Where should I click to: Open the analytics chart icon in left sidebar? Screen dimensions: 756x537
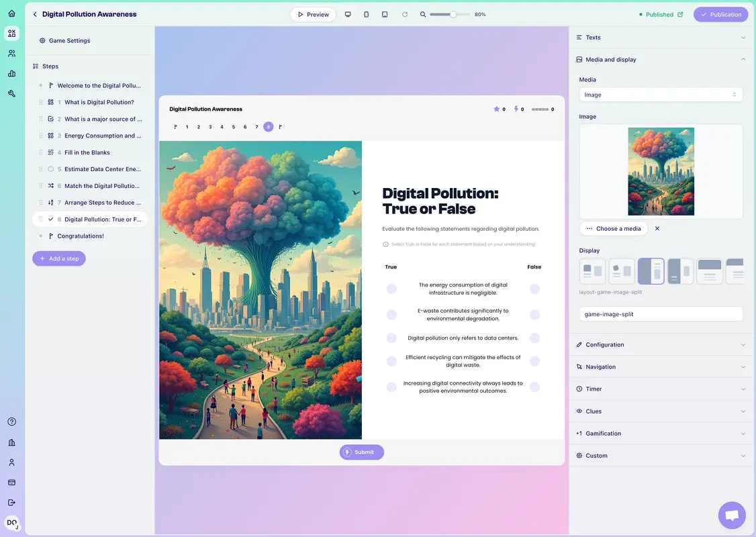coord(11,73)
